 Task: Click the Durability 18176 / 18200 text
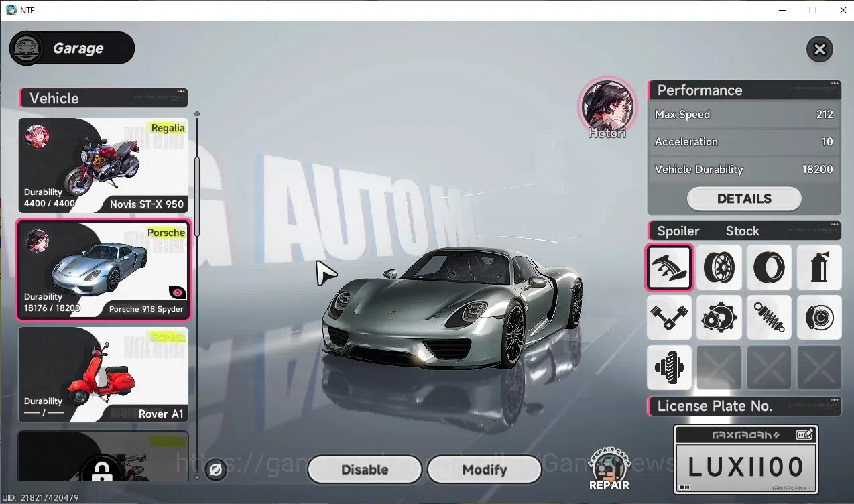52,303
